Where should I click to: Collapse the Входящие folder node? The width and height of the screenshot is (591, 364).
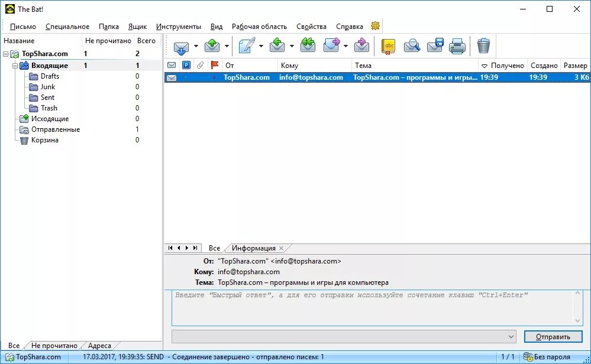[x=15, y=66]
